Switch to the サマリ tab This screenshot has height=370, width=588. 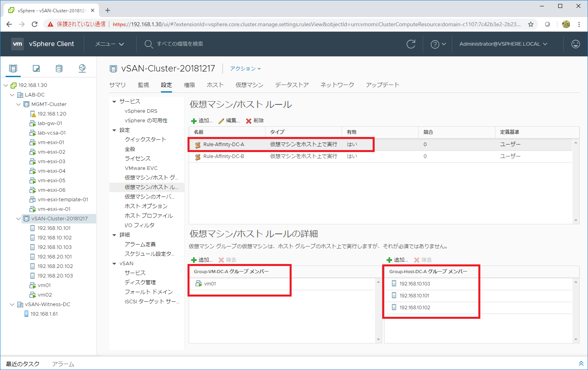click(118, 85)
